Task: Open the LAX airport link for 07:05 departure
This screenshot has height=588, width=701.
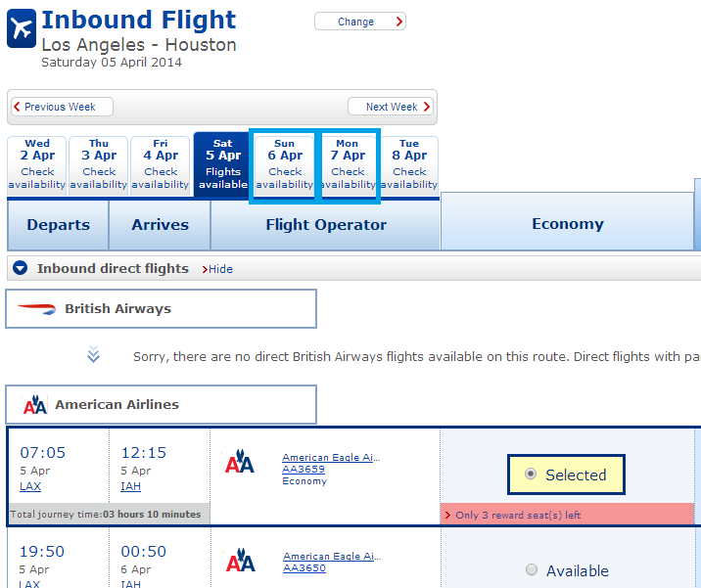Action: pyautogui.click(x=30, y=486)
